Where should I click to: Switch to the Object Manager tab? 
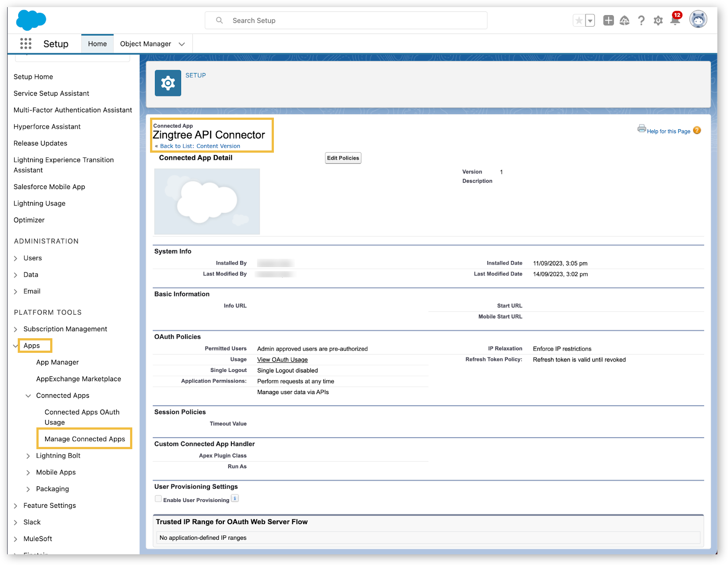[x=146, y=43]
